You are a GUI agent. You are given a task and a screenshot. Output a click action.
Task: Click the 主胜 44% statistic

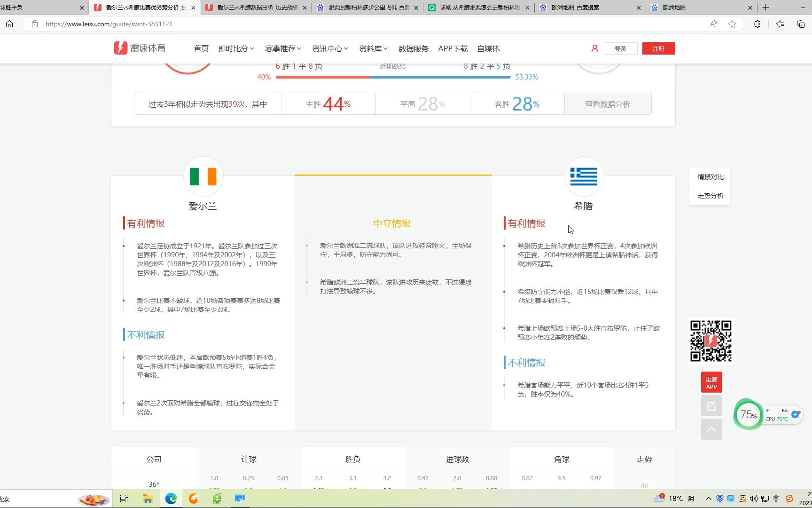coord(328,104)
